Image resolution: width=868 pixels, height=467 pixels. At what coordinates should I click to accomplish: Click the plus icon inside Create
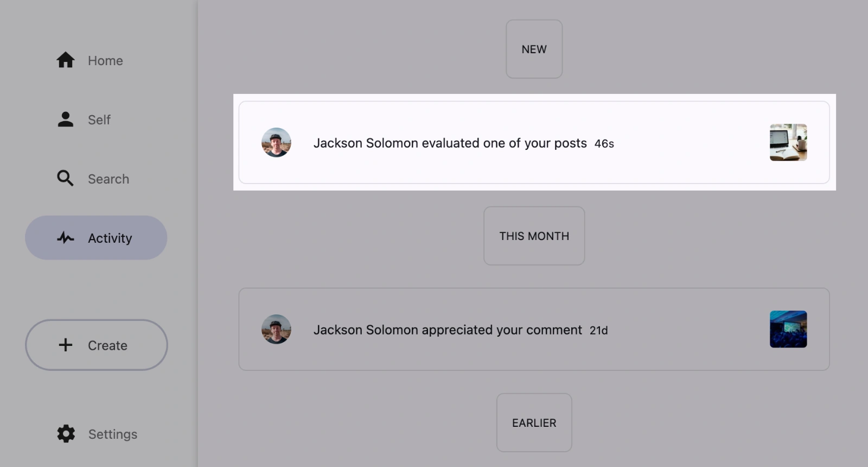(x=65, y=345)
